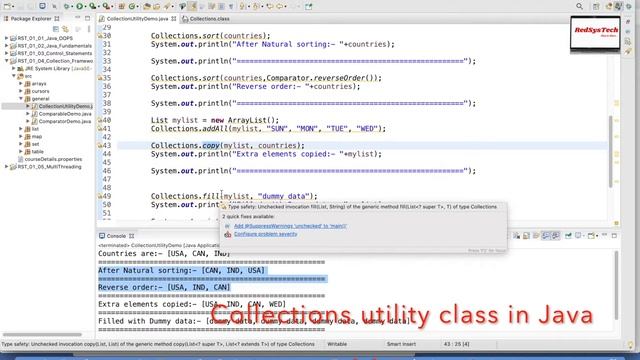
Task: Click the Debug bug icon in the toolbar
Action: 66,6
